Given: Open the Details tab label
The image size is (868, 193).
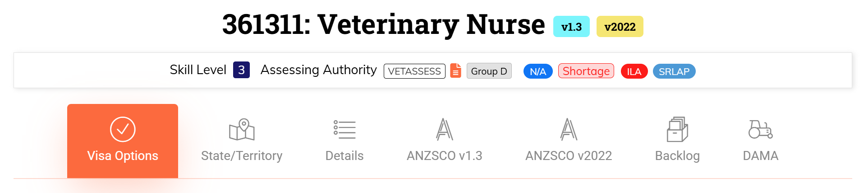Looking at the screenshot, I should (x=344, y=155).
